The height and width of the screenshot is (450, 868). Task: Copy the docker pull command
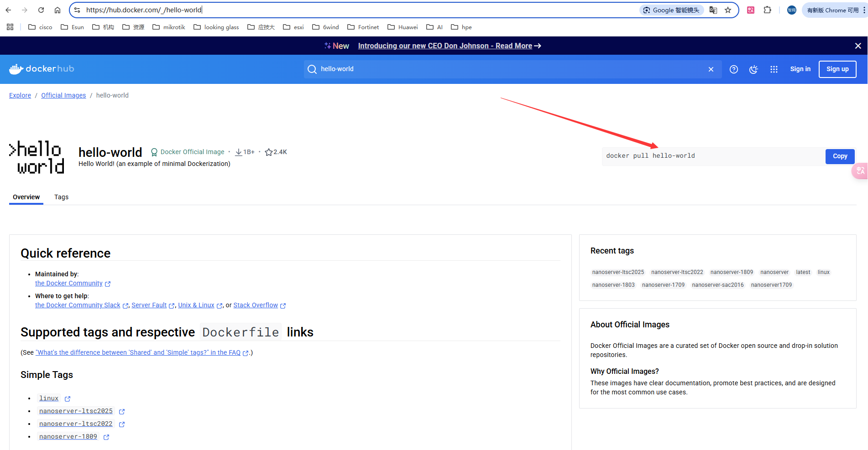click(839, 156)
